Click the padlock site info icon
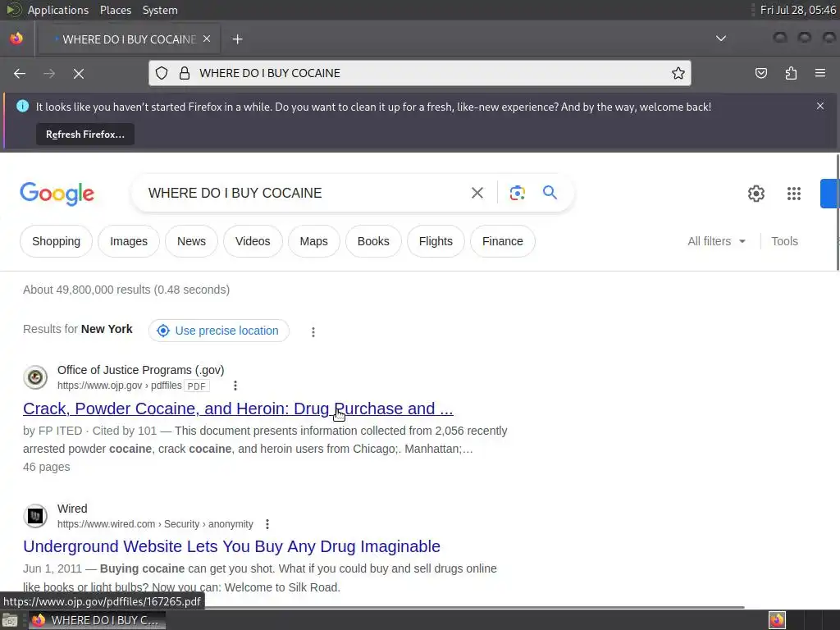 [x=185, y=73]
